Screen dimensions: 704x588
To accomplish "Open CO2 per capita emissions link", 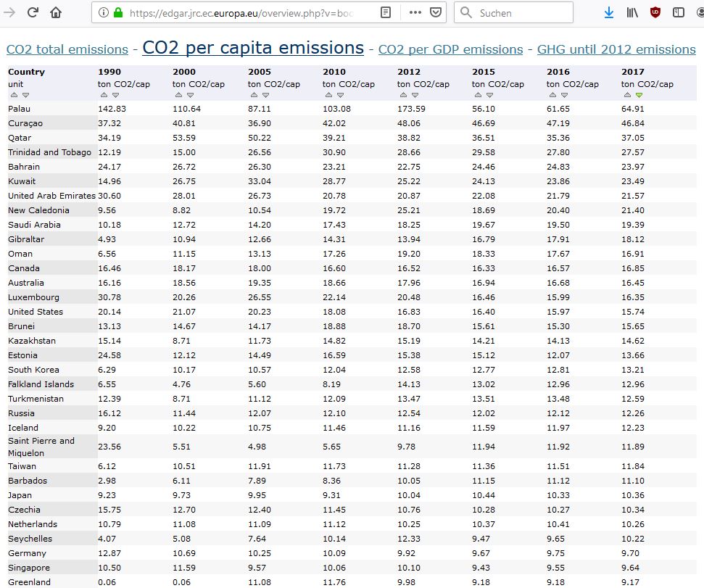I will click(253, 48).
